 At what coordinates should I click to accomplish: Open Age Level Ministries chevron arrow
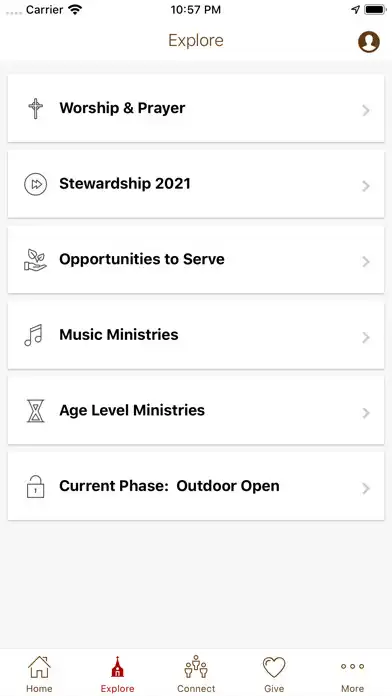tap(366, 413)
